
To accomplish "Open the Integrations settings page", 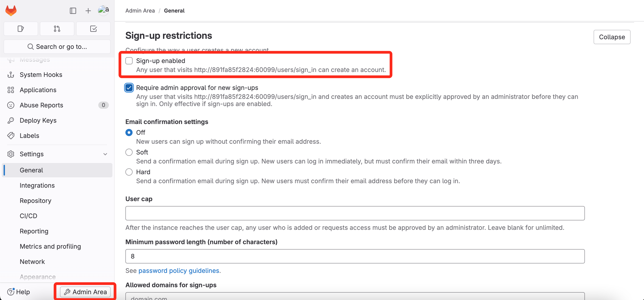I will pyautogui.click(x=37, y=185).
